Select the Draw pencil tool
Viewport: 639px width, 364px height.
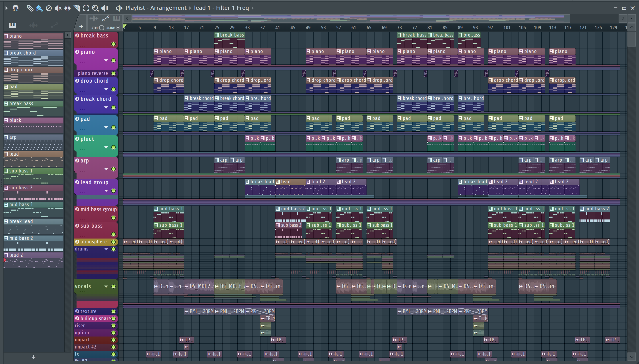coord(30,8)
